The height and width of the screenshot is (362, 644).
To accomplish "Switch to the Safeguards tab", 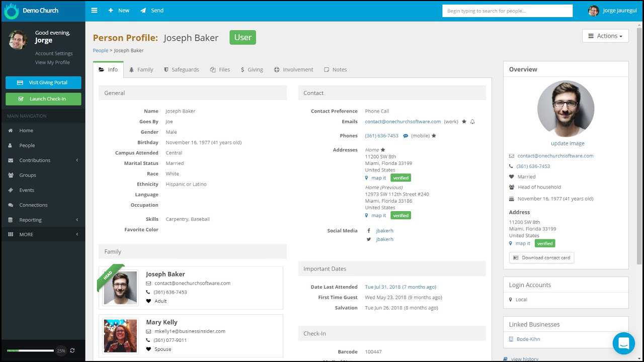I will [x=181, y=70].
